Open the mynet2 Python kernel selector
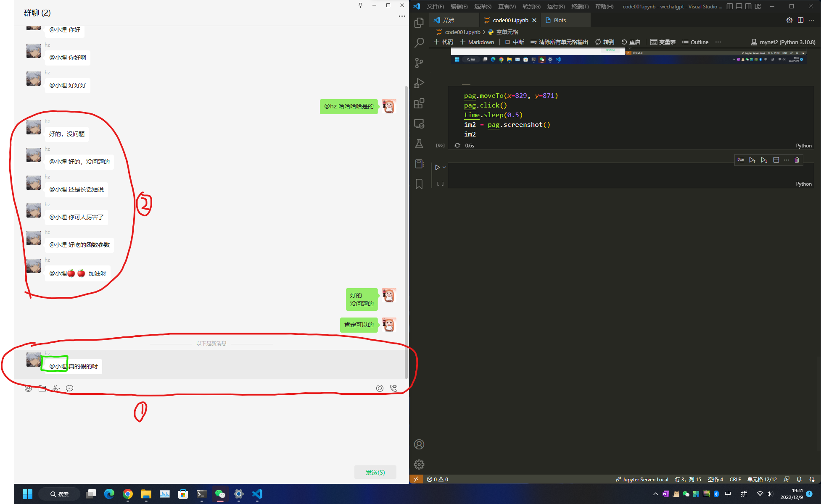 click(x=783, y=42)
